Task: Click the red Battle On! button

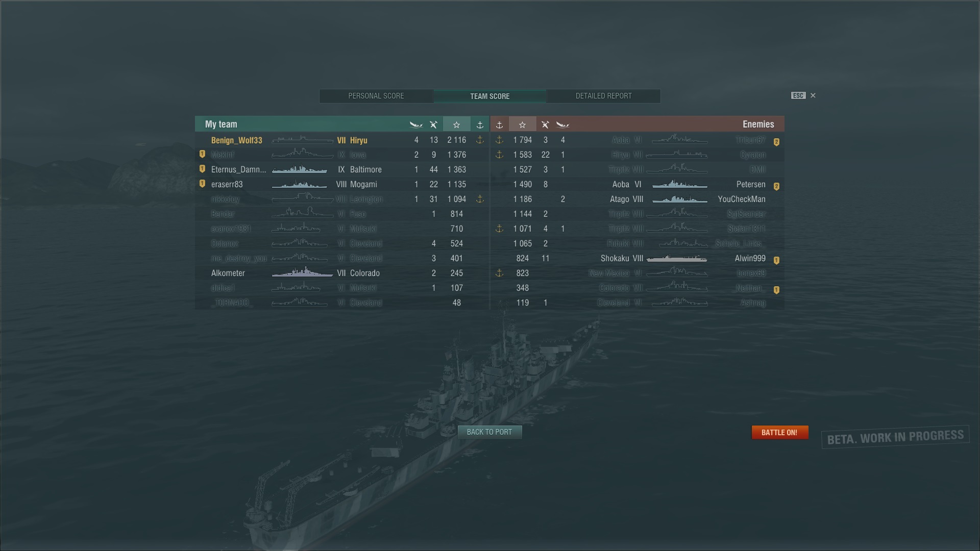Action: (779, 432)
